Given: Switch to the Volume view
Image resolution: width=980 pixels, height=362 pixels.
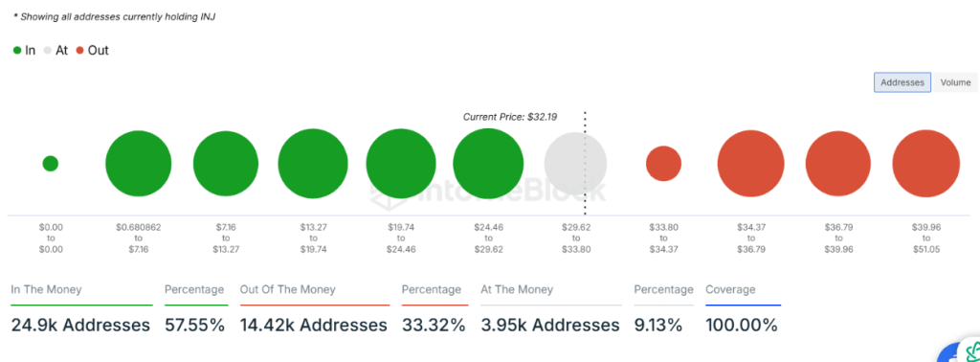Looking at the screenshot, I should (955, 82).
